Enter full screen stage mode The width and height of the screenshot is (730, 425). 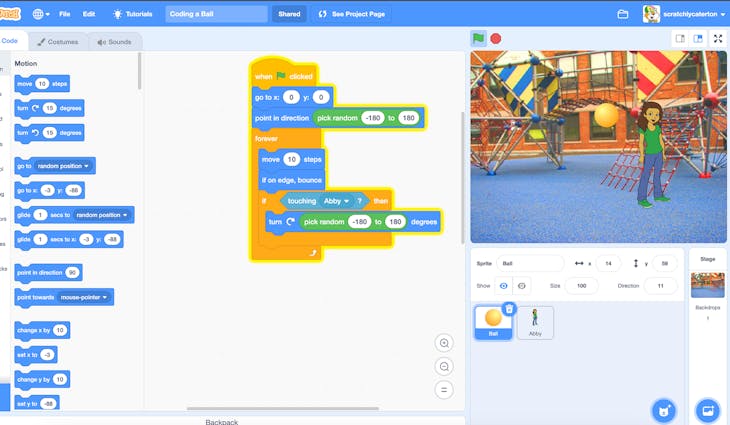pos(718,39)
